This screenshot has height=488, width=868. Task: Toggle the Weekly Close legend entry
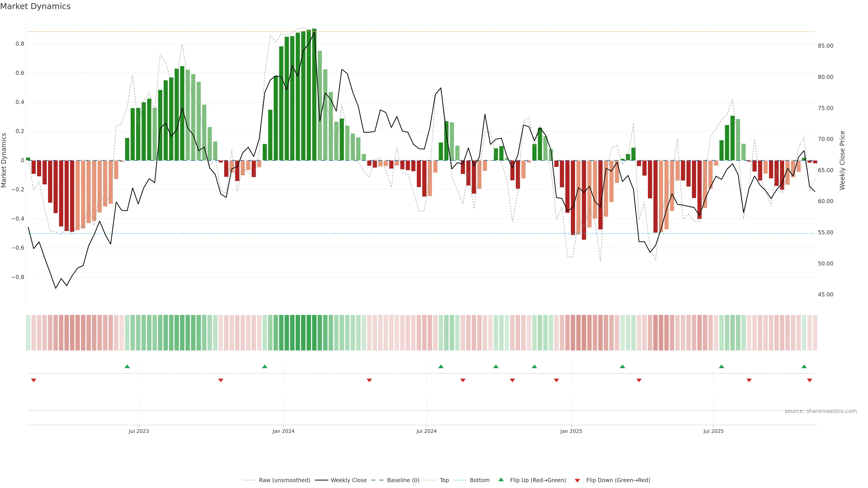tap(348, 480)
